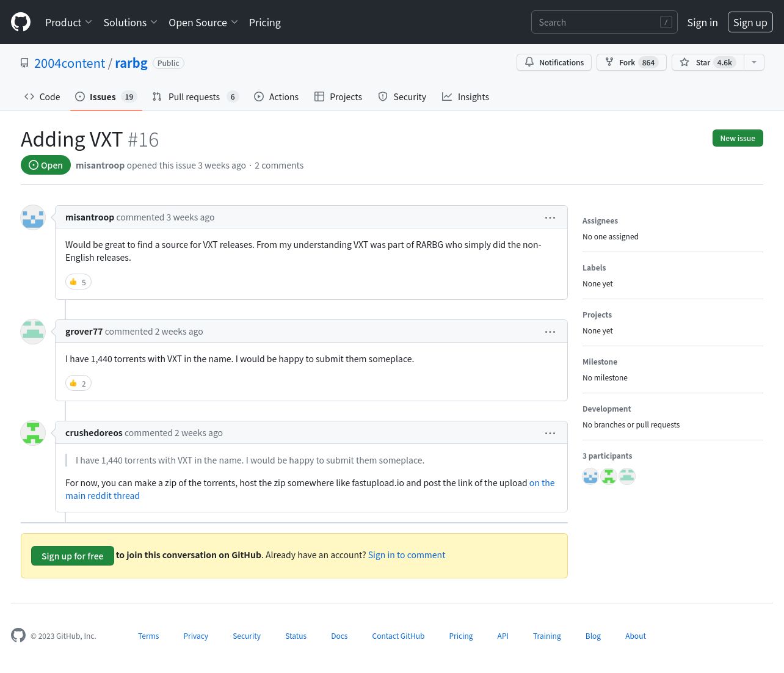The width and height of the screenshot is (784, 673).
Task: Open options menu on misantroop's comment
Action: click(550, 217)
